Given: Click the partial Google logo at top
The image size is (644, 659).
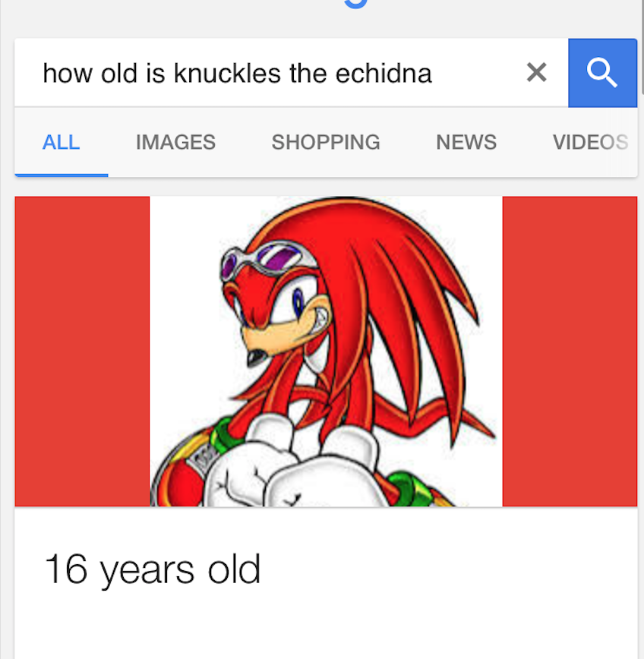Looking at the screenshot, I should click(x=356, y=4).
